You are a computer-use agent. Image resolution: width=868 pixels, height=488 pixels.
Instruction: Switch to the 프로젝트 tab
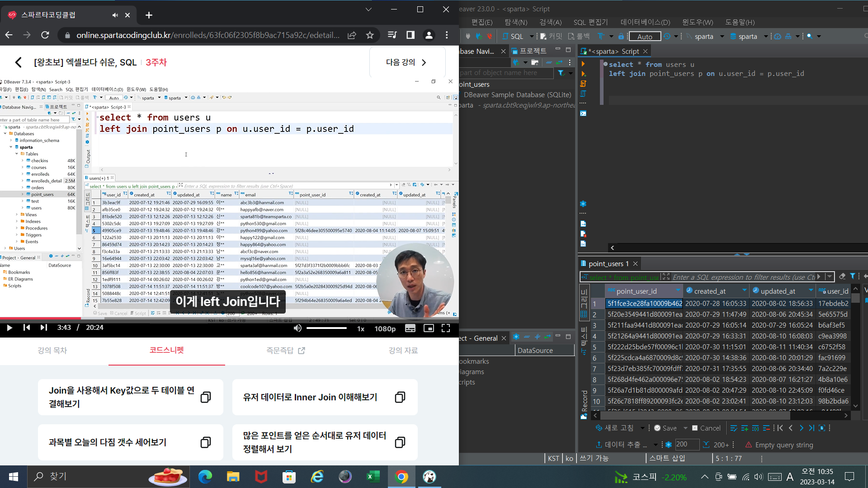click(x=529, y=51)
